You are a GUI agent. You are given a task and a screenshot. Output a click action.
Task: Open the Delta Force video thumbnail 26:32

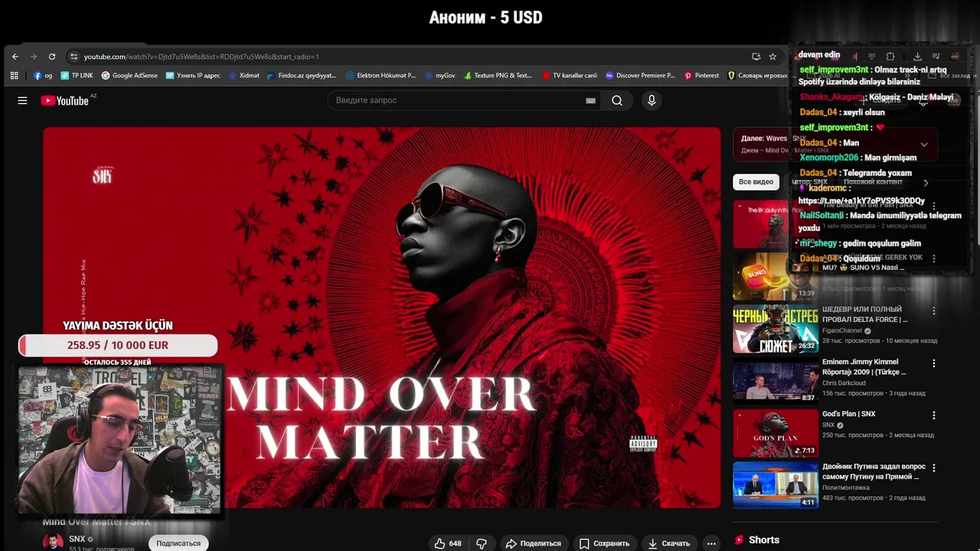point(776,329)
